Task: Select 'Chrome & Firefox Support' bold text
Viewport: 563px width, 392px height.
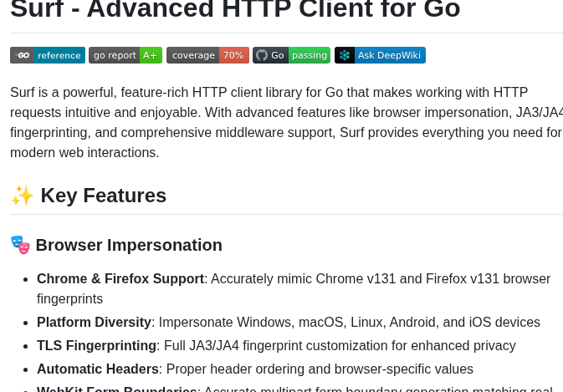Action: [x=120, y=278]
